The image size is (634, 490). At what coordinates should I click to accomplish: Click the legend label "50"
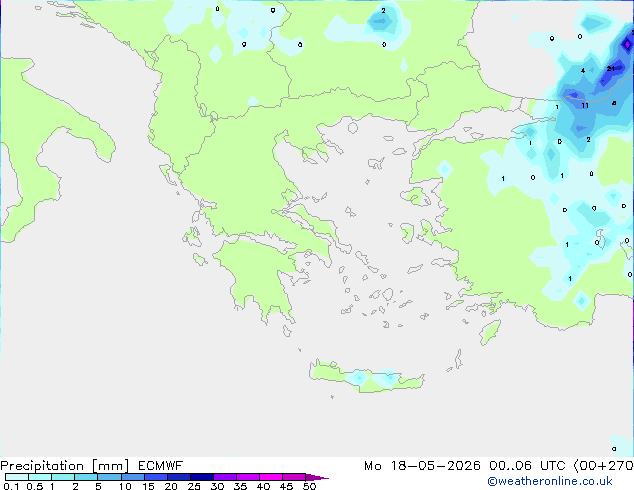(x=309, y=486)
